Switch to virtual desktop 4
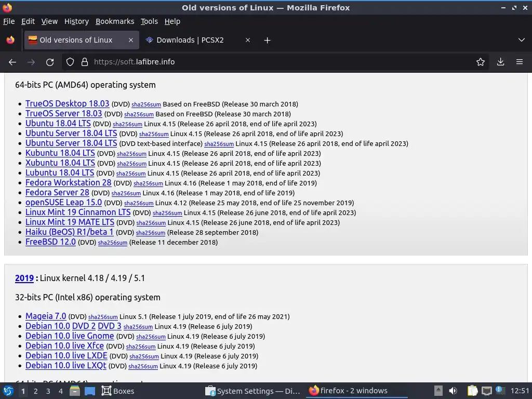 61,391
